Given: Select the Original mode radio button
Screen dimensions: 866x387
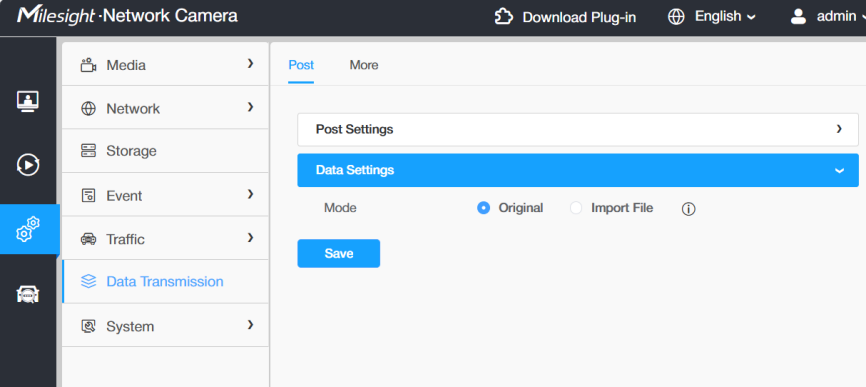Looking at the screenshot, I should pos(483,208).
